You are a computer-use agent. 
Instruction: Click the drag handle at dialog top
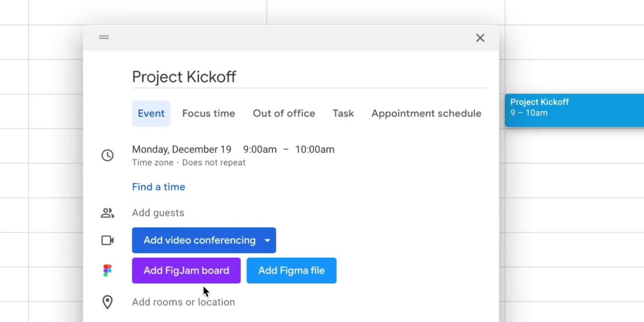coord(104,37)
